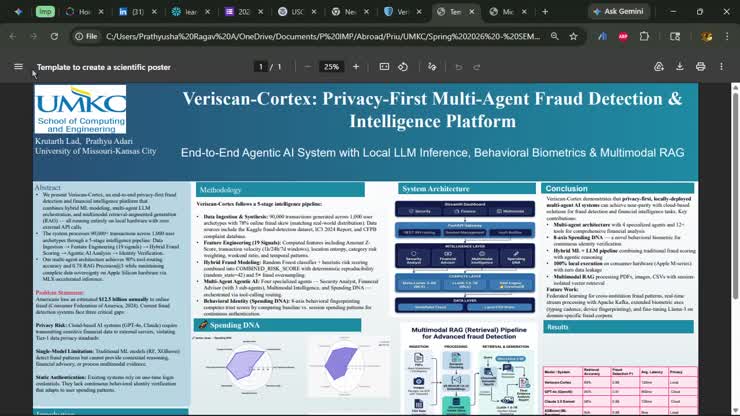Viewport: 740px width, 416px height.
Task: Close the LinkedIn tab
Action: point(154,12)
